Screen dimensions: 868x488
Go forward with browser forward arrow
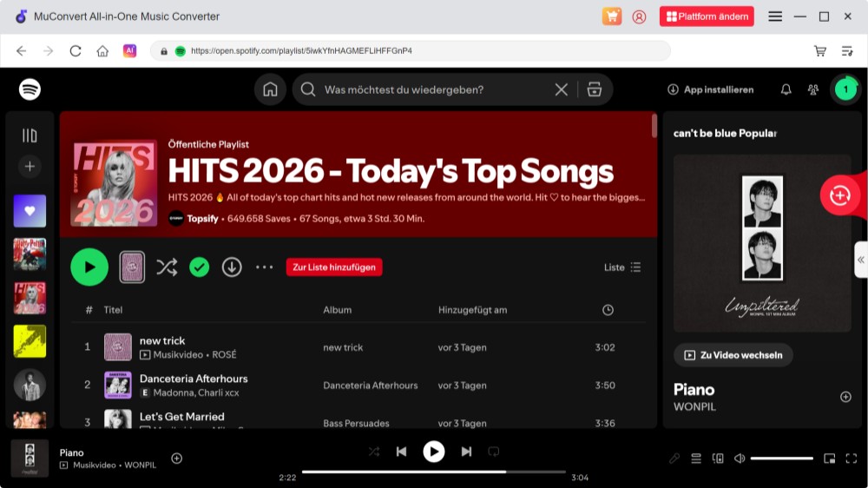48,51
